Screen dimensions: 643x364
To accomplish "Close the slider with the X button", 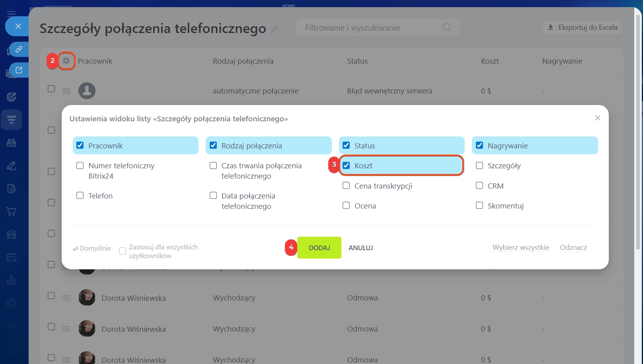I will click(18, 26).
